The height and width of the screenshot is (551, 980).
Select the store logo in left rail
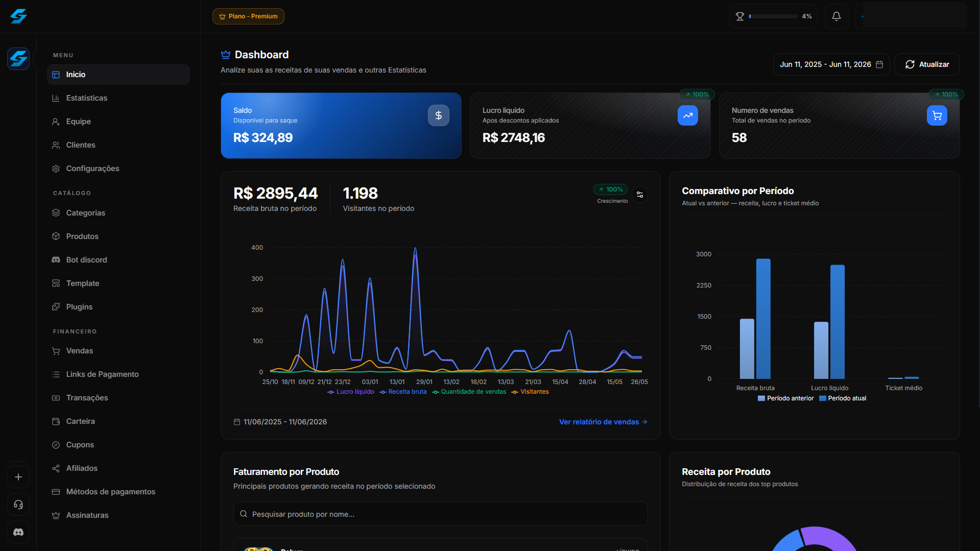point(18,59)
